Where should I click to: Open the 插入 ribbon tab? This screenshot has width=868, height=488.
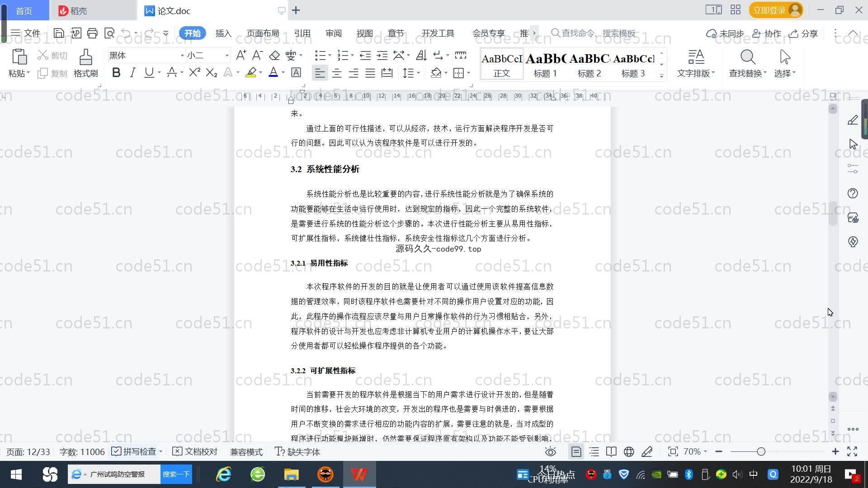tap(223, 33)
